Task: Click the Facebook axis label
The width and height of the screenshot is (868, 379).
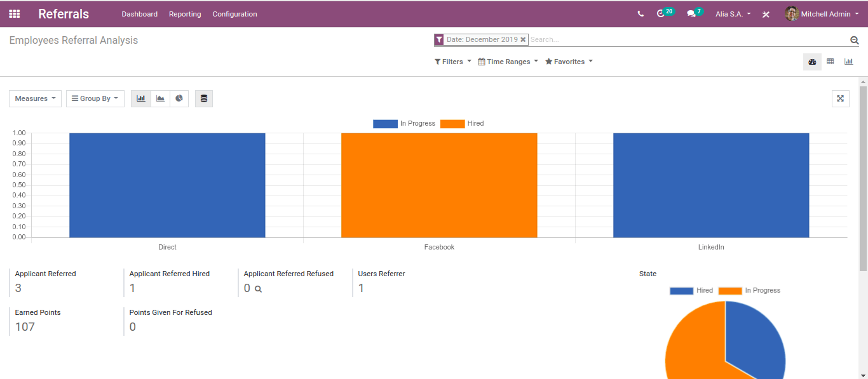Action: 439,247
